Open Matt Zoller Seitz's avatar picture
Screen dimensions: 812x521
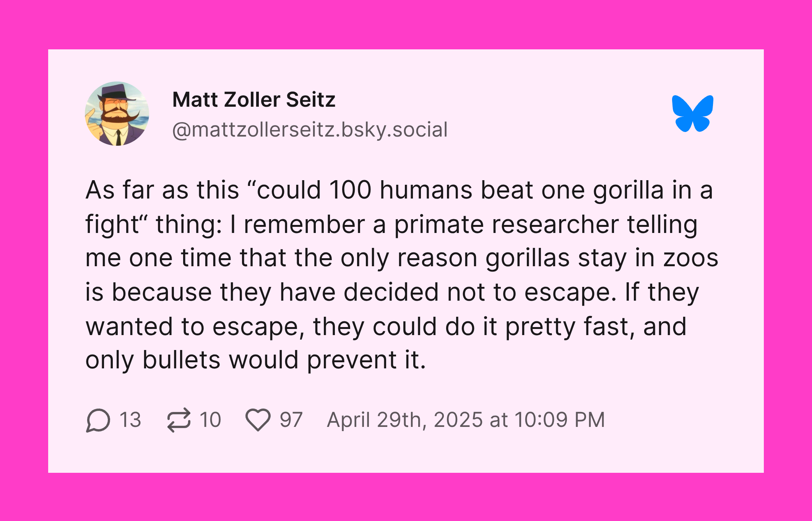[117, 114]
